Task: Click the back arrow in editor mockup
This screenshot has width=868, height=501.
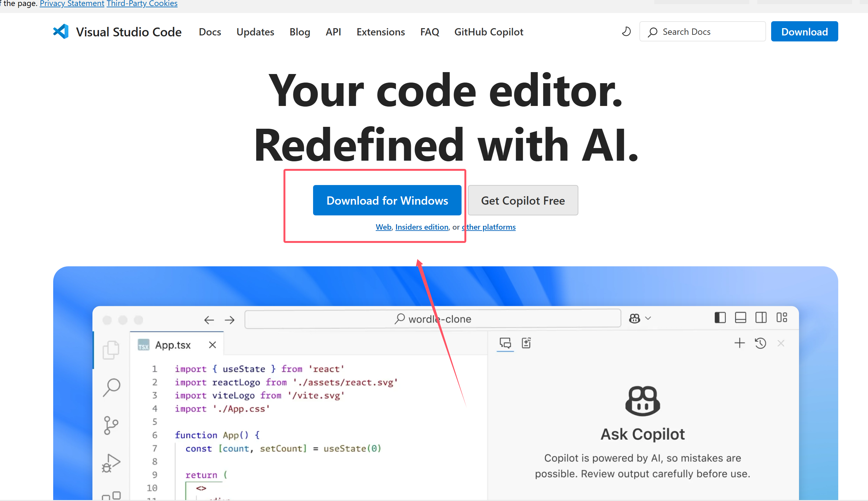Action: (209, 320)
